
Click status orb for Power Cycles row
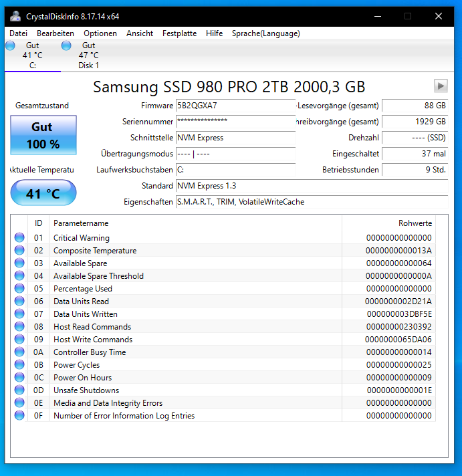[x=19, y=364]
